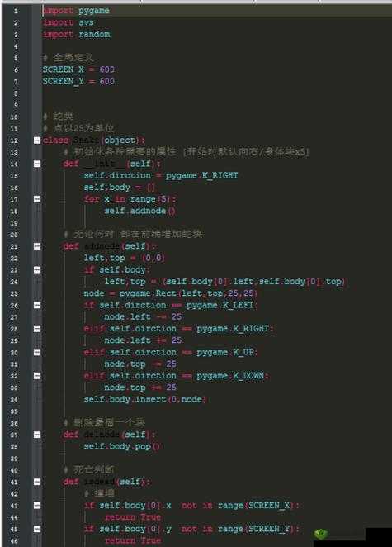
Task: Select line number 19 in the gutter
Action: (14, 223)
